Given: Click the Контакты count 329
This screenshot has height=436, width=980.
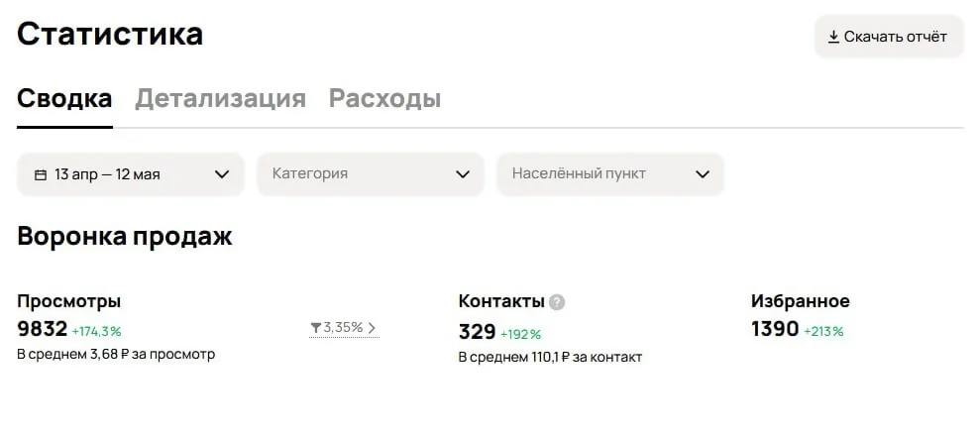Looking at the screenshot, I should pyautogui.click(x=477, y=332).
